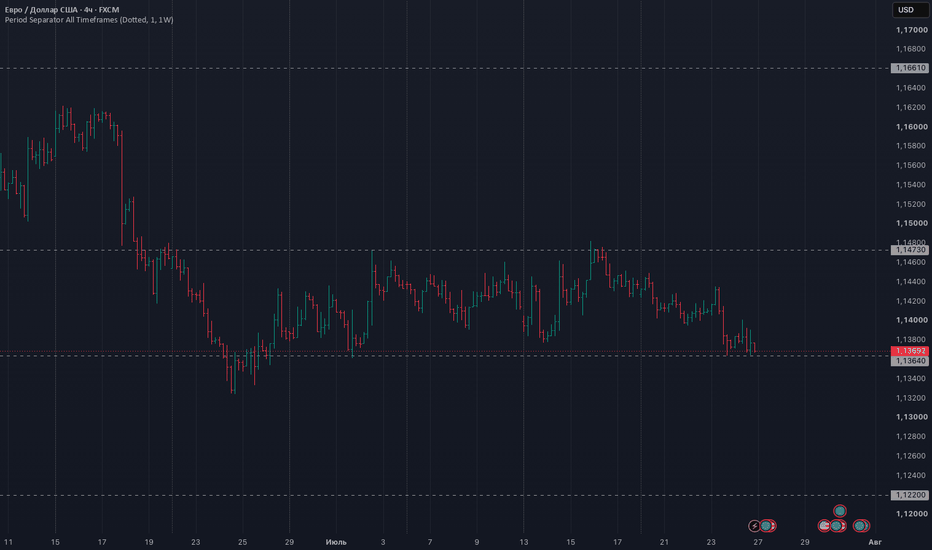This screenshot has width=932, height=550.
Task: Click the 1,12600 price scale value
Action: [x=912, y=455]
